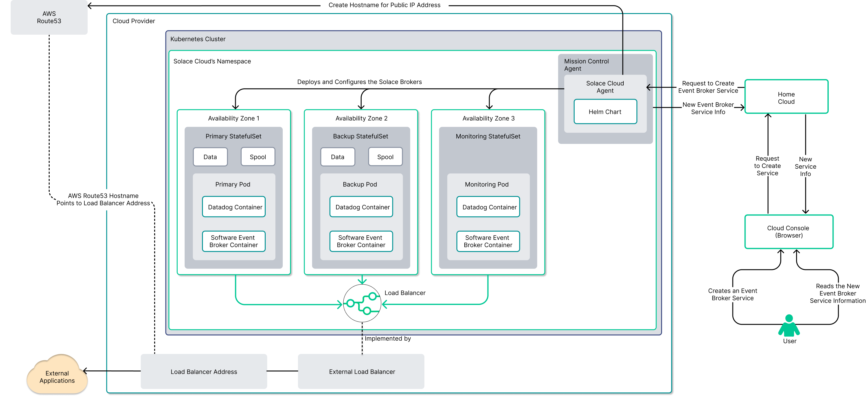Click Data volume in Primary StatefulSet
This screenshot has height=396, width=868.
coord(210,157)
